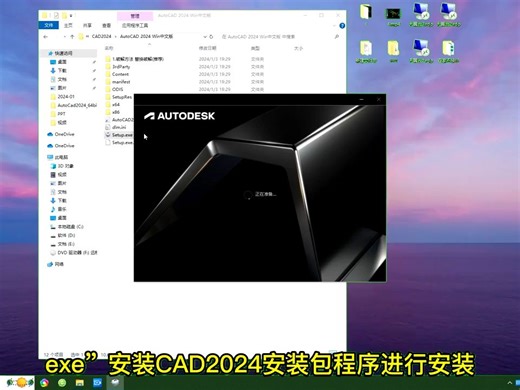The height and width of the screenshot is (390, 520).
Task: Click AutoCAD 2024 Win中文版 breadcrumb segment
Action: tap(147, 36)
